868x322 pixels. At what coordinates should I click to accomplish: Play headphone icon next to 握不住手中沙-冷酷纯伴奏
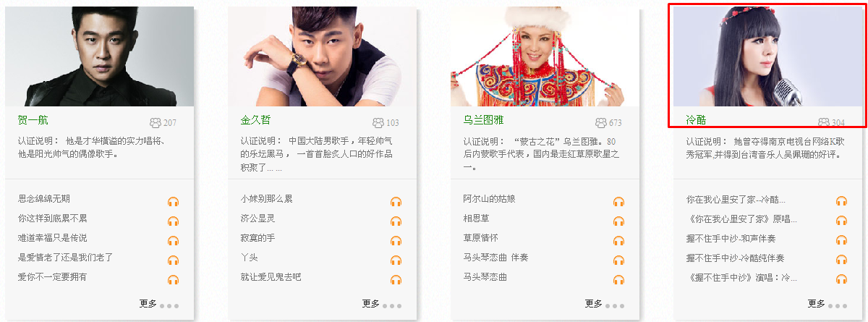[x=841, y=260]
